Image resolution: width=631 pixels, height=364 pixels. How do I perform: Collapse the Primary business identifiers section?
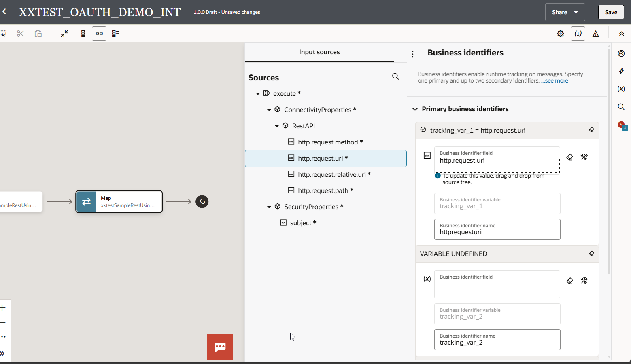415,109
